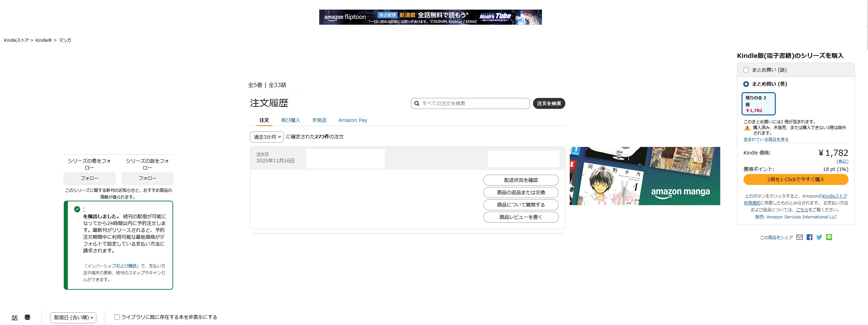Click the amazon manga promotional image
The image size is (868, 325).
point(644,176)
